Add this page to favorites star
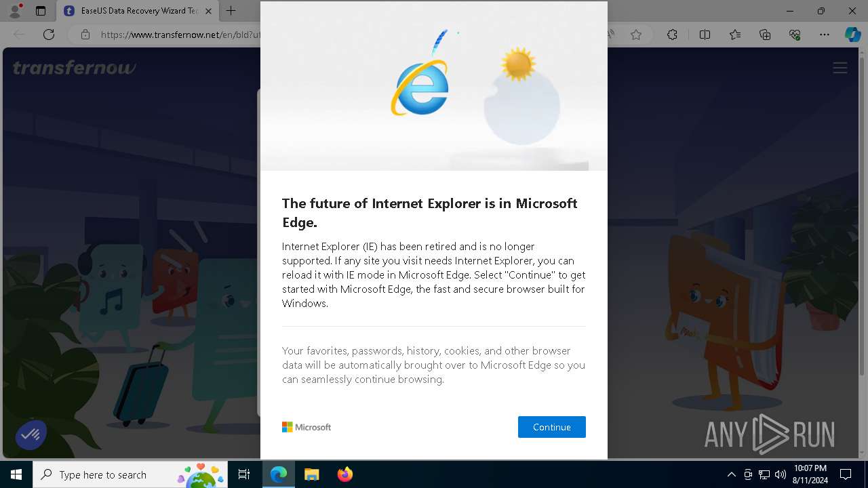The image size is (868, 488). tap(636, 35)
